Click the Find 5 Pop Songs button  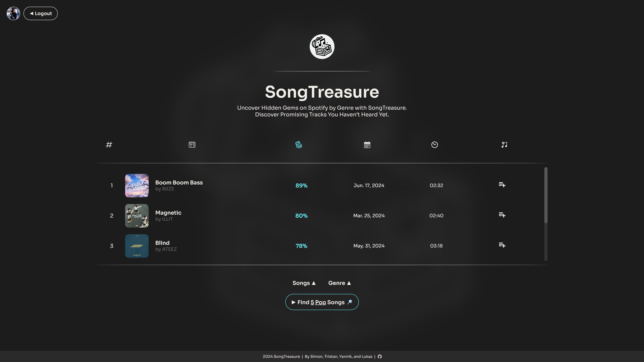[x=322, y=302]
